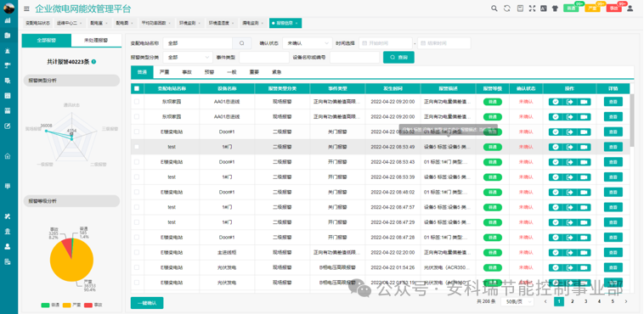This screenshot has height=314, width=644.
Task: Click the letter A icon in the top bar
Action: [544, 8]
